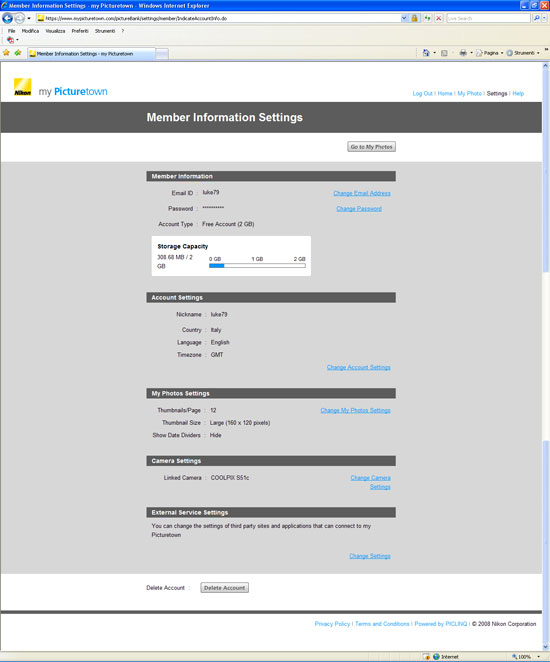
Task: Click Change Password link
Action: coord(359,209)
